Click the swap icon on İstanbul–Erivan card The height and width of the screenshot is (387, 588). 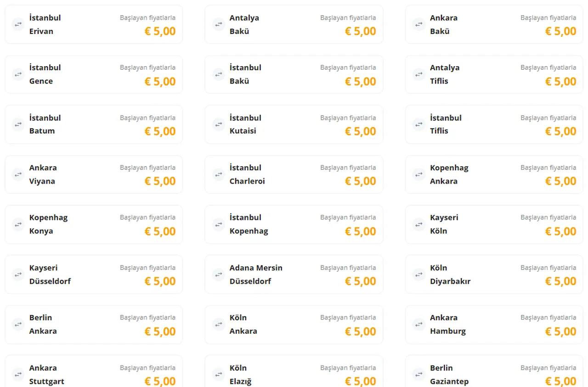pyautogui.click(x=18, y=24)
